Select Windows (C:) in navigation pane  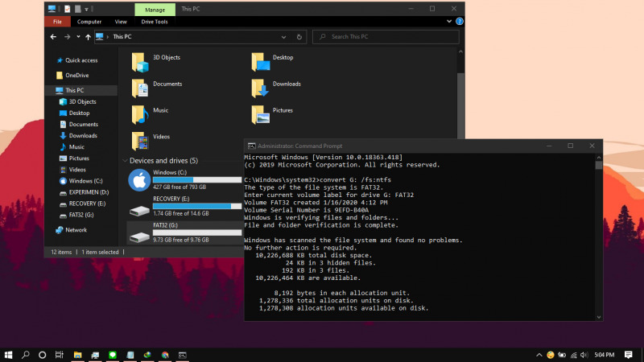pos(85,181)
